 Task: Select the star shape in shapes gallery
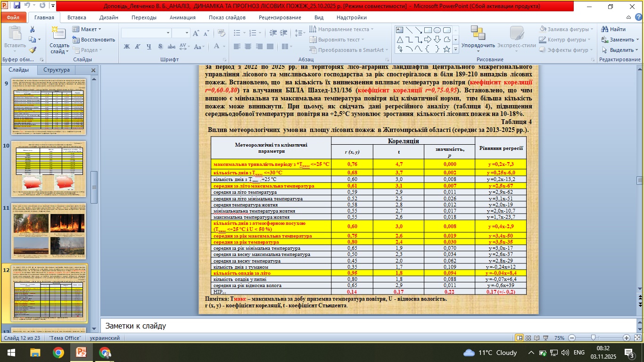446,49
